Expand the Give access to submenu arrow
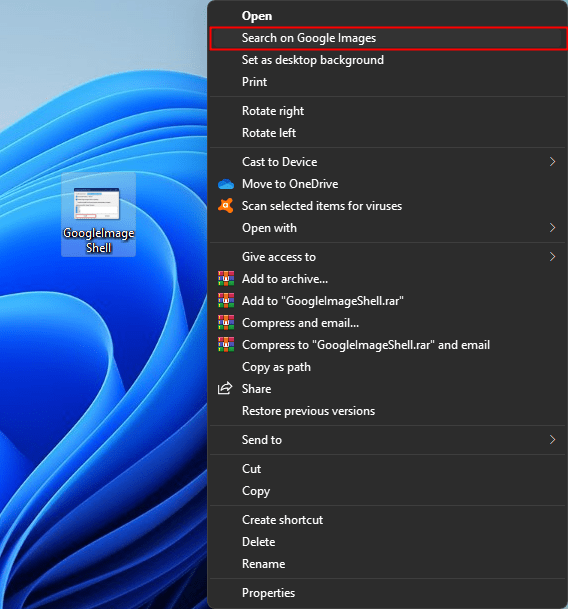The width and height of the screenshot is (568, 609). pos(552,257)
